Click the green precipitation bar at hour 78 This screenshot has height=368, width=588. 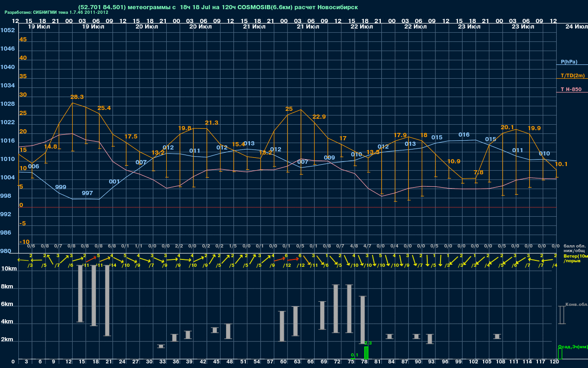[x=366, y=353]
